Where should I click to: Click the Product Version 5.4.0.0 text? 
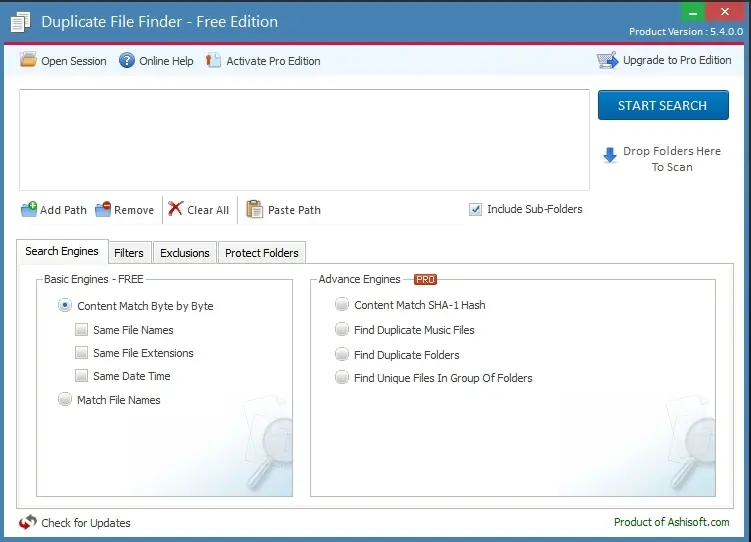click(686, 32)
